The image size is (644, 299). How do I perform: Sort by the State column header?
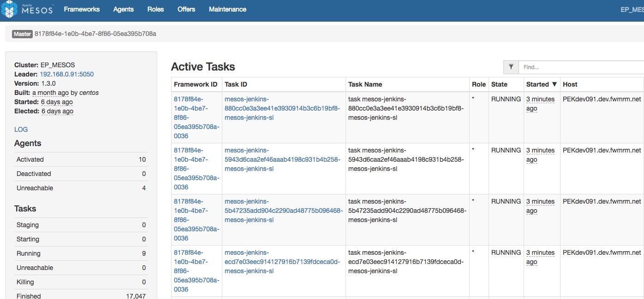(499, 84)
